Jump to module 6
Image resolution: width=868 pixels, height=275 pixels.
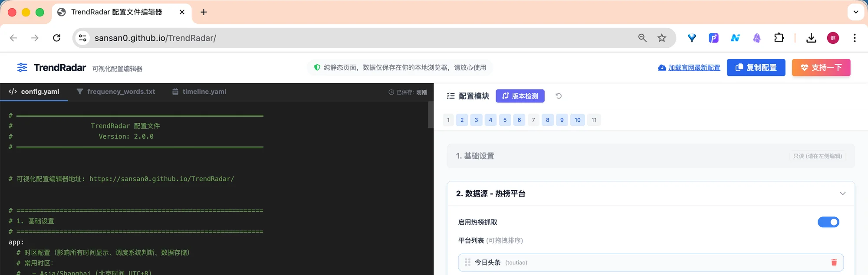[519, 120]
